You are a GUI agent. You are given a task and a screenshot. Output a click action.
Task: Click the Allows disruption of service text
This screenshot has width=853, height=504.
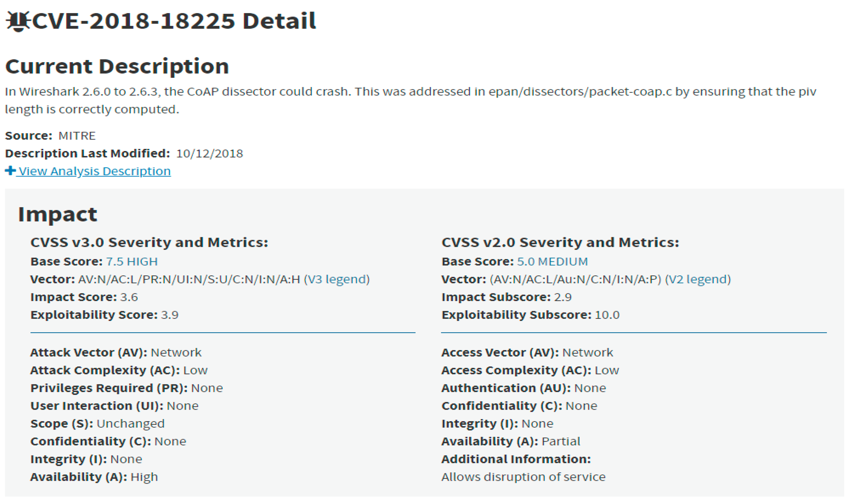tap(523, 477)
